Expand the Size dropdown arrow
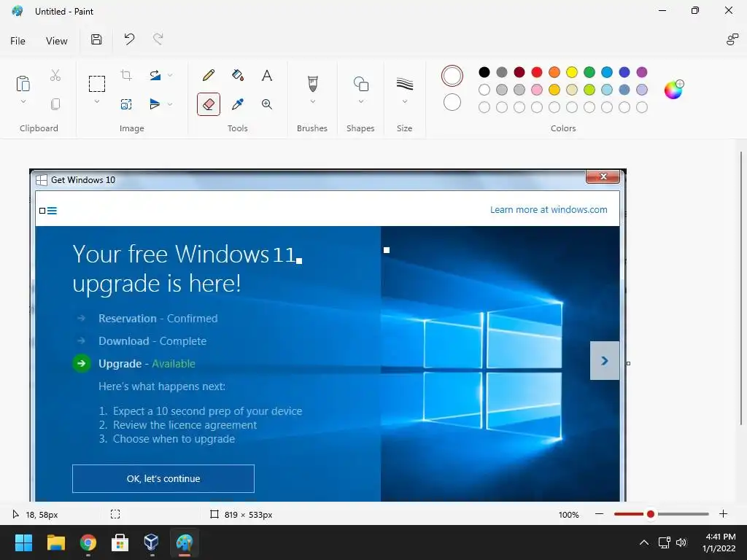Viewport: 747px width, 560px height. click(x=404, y=101)
